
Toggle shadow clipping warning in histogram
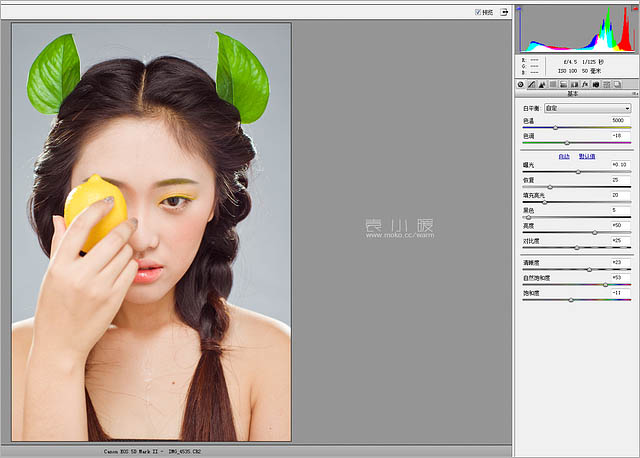tap(520, 9)
